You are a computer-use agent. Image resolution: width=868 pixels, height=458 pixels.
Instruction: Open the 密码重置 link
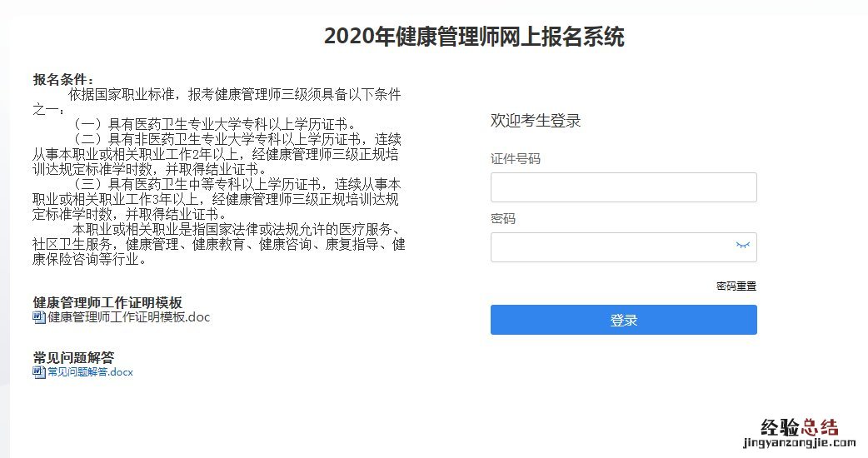pyautogui.click(x=736, y=286)
